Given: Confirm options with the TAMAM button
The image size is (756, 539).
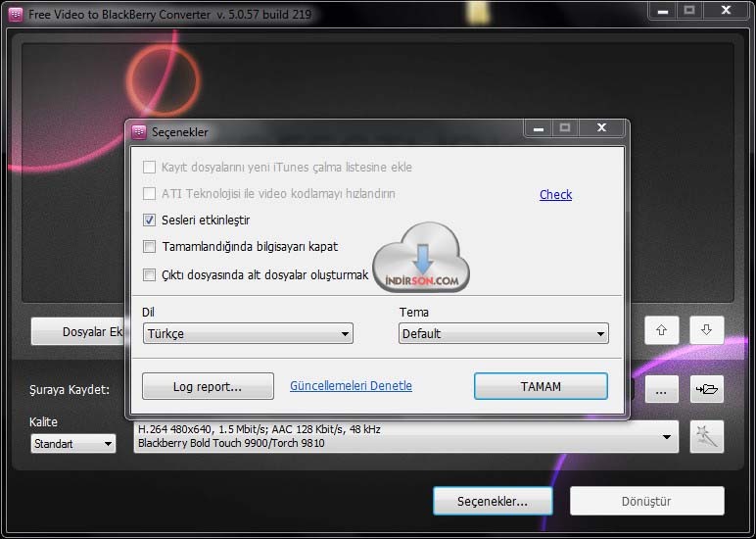Looking at the screenshot, I should 541,386.
